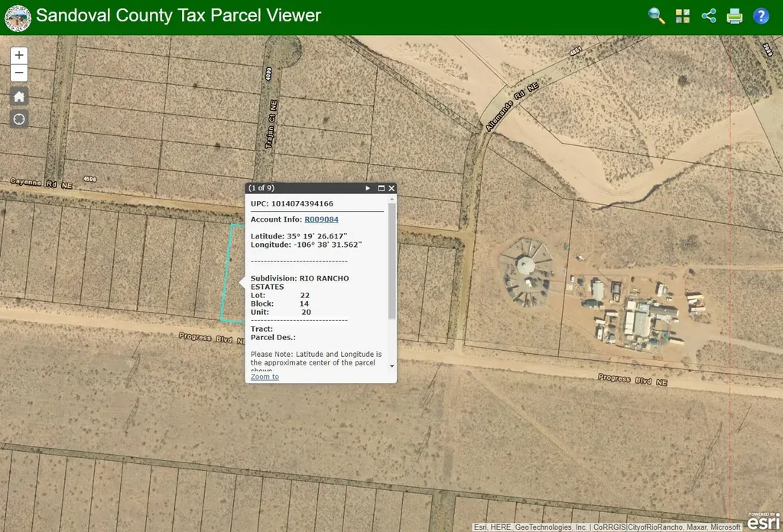Viewport: 783px width, 532px height.
Task: Open the blue help question mark
Action: (761, 16)
